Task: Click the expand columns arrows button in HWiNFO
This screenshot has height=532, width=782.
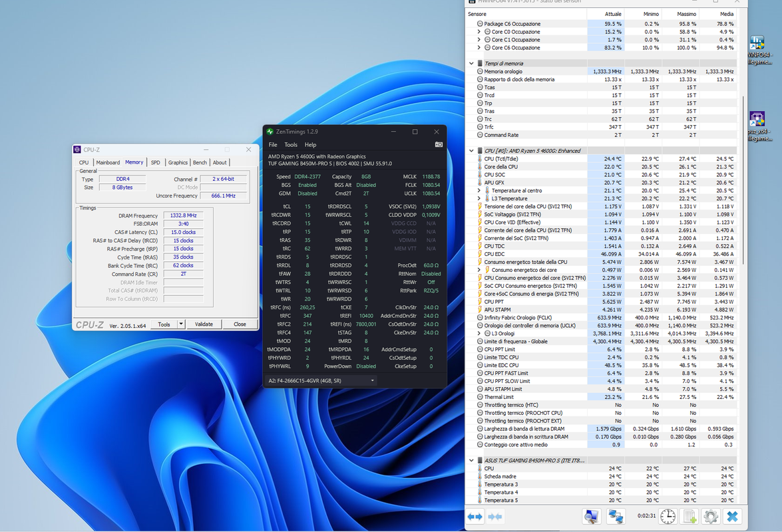Action: point(475,517)
